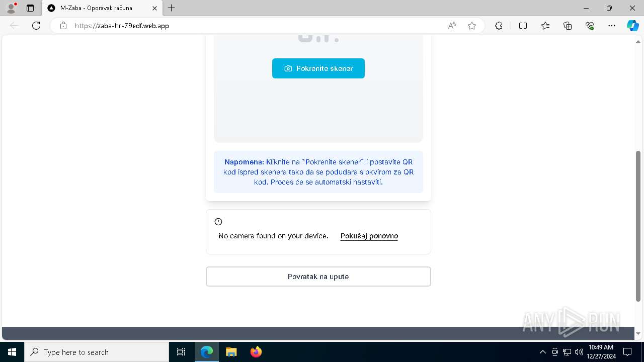Click the scrollbar down arrow

pyautogui.click(x=638, y=333)
